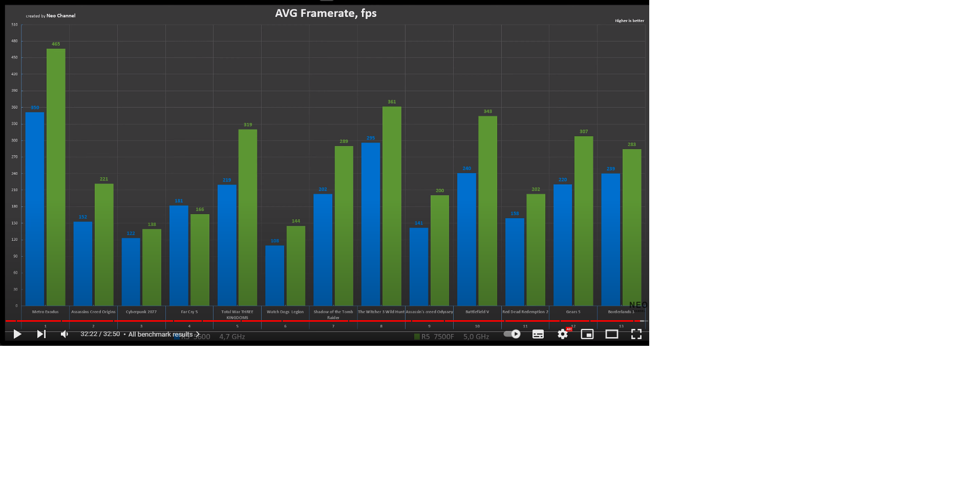Click the 295 value label
The width and height of the screenshot is (980, 479).
(371, 138)
